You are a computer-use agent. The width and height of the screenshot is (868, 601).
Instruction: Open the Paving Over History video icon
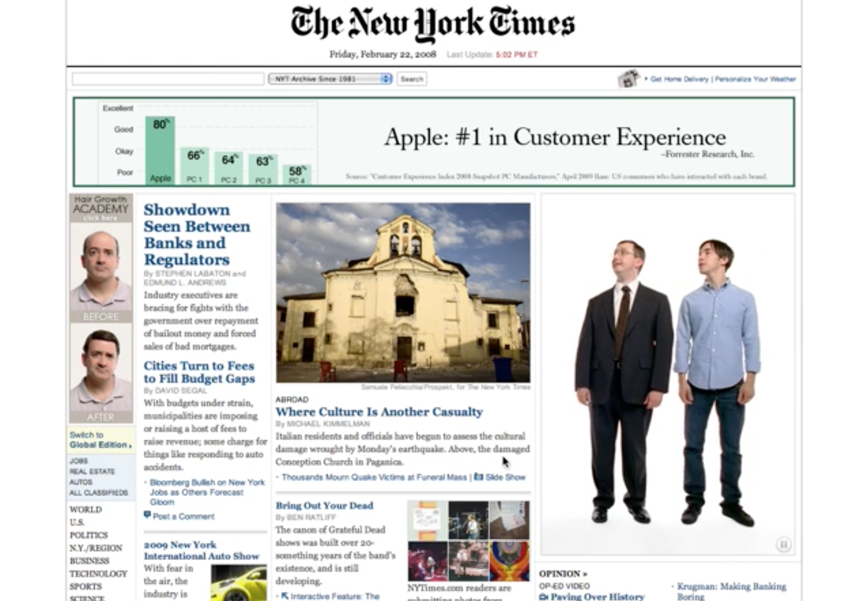pyautogui.click(x=543, y=597)
